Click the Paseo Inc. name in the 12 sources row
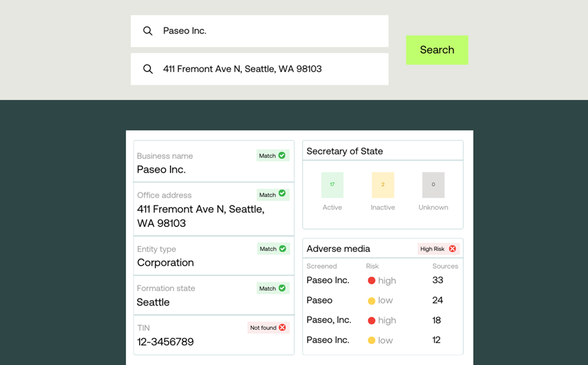588x365 pixels. [x=328, y=340]
